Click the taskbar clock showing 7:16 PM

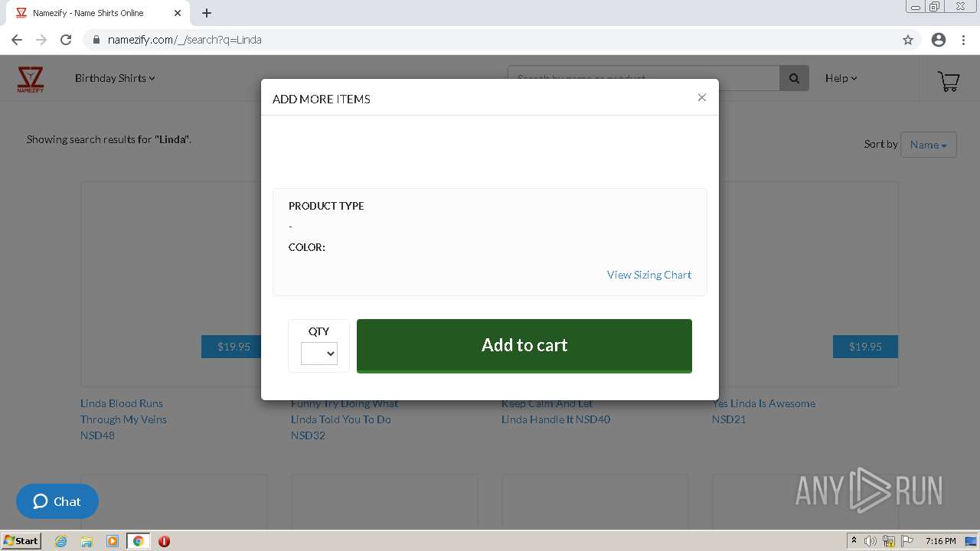[x=940, y=541]
